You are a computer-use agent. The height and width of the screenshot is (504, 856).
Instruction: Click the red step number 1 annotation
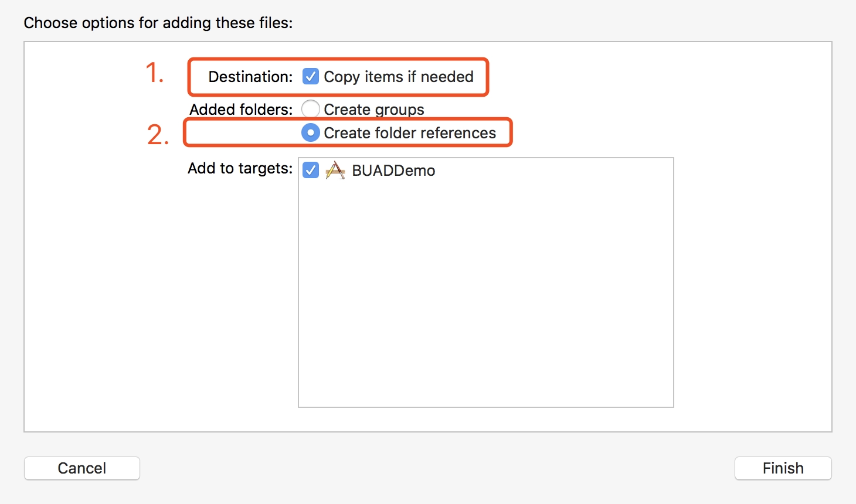point(154,73)
